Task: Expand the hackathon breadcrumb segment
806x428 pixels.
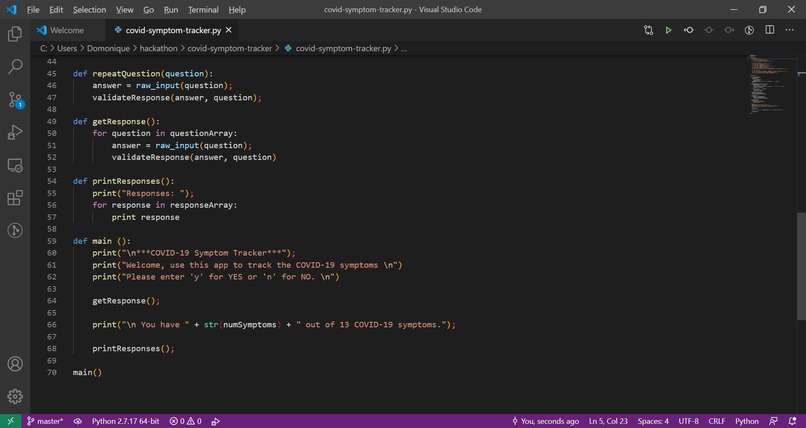Action: coord(158,48)
